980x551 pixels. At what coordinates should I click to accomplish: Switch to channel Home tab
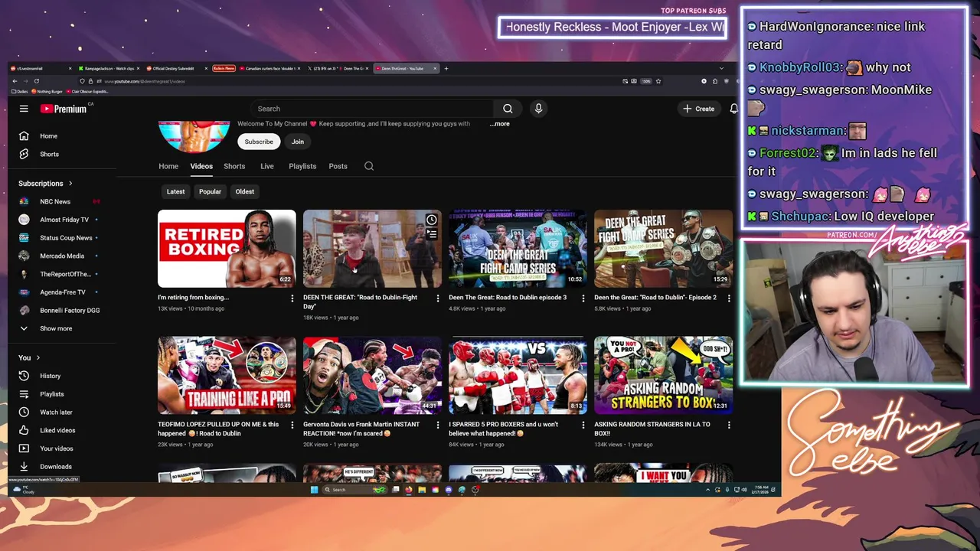168,166
